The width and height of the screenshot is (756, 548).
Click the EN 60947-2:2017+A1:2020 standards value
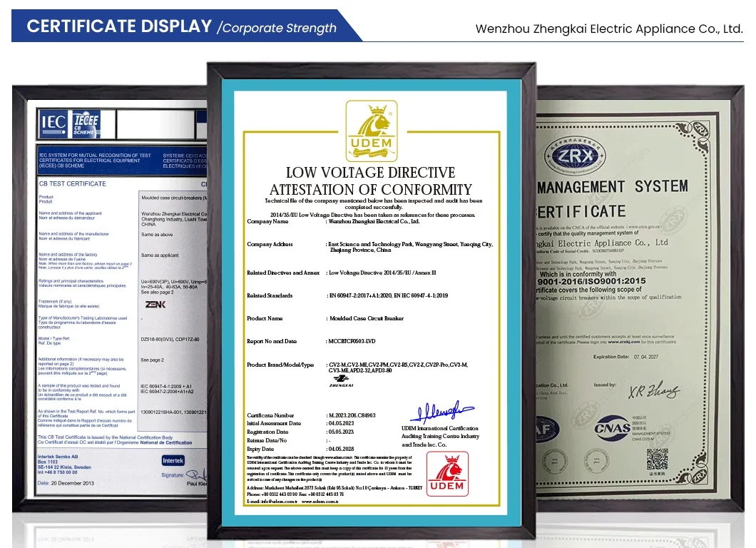click(388, 295)
